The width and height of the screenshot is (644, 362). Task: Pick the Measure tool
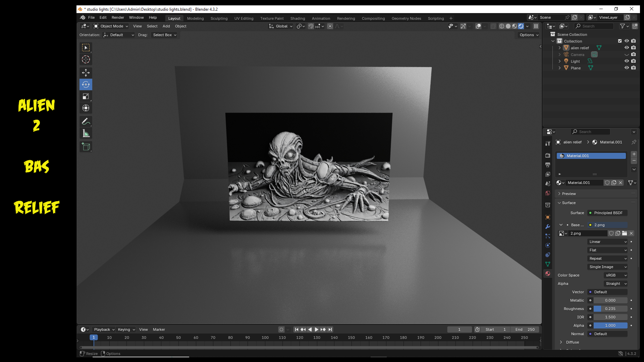click(x=86, y=133)
